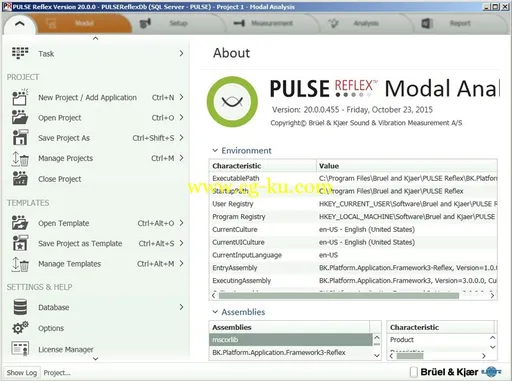The height and width of the screenshot is (381, 512).
Task: Click the Environment table scroll-right arrow
Action: point(492,295)
